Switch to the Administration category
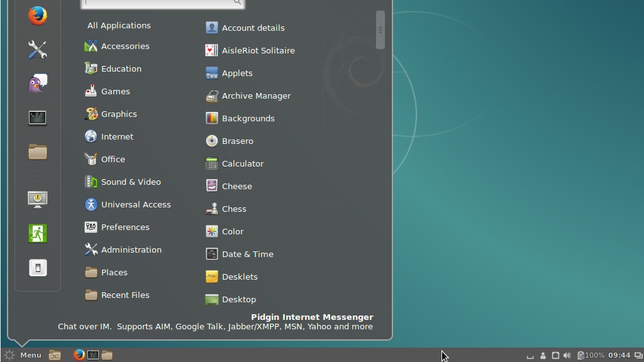This screenshot has width=644, height=362. pyautogui.click(x=130, y=250)
